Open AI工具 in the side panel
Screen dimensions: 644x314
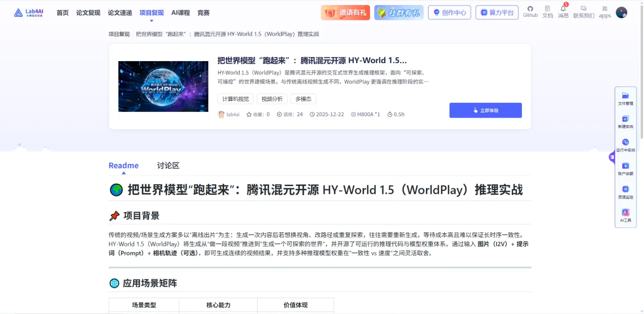coord(626,215)
